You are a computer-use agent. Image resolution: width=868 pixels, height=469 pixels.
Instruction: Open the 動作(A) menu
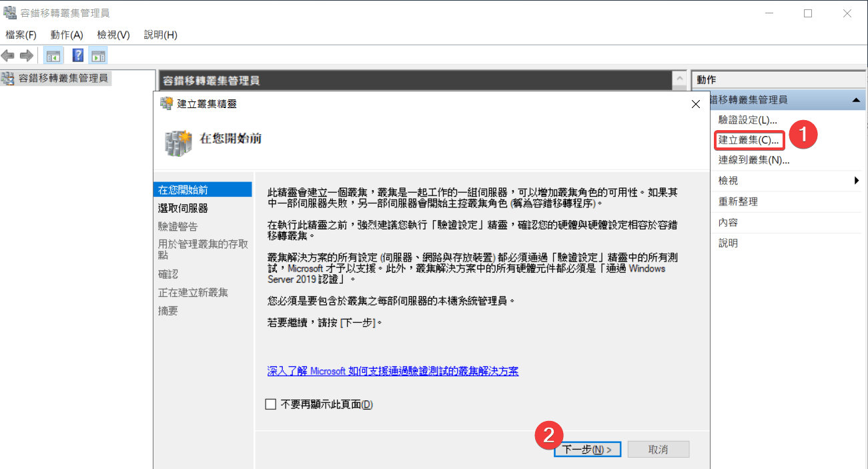(67, 35)
